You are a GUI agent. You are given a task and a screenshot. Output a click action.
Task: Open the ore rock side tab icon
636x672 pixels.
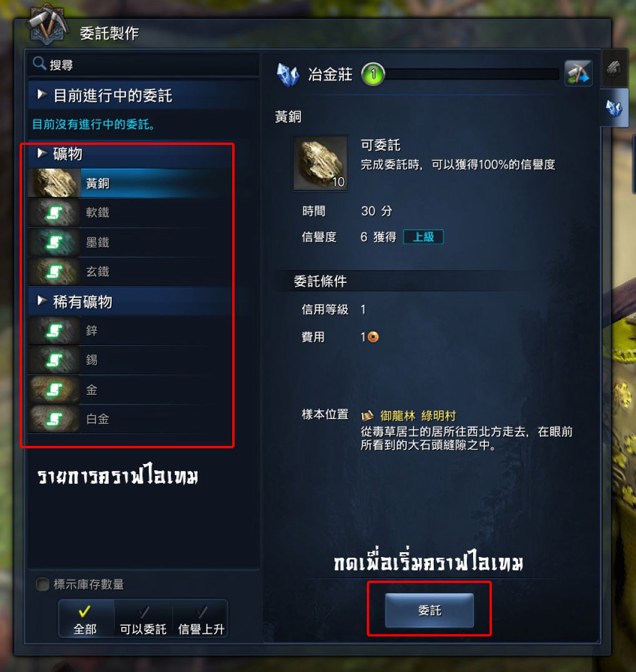point(614,69)
